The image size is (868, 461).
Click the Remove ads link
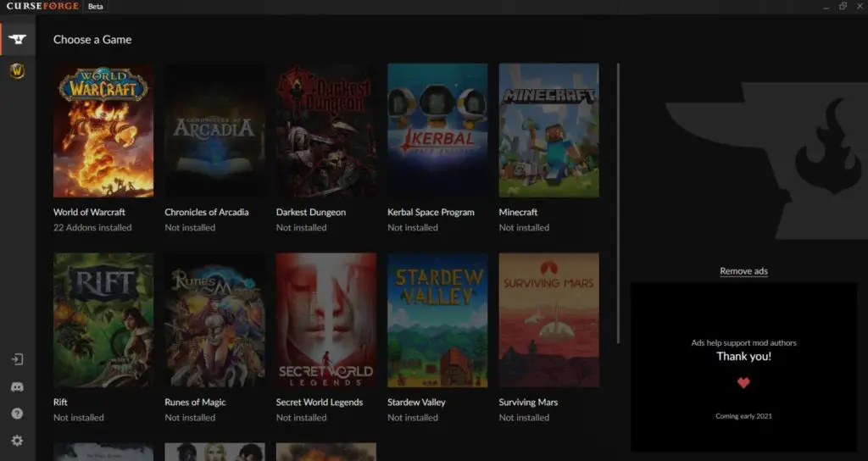743,270
